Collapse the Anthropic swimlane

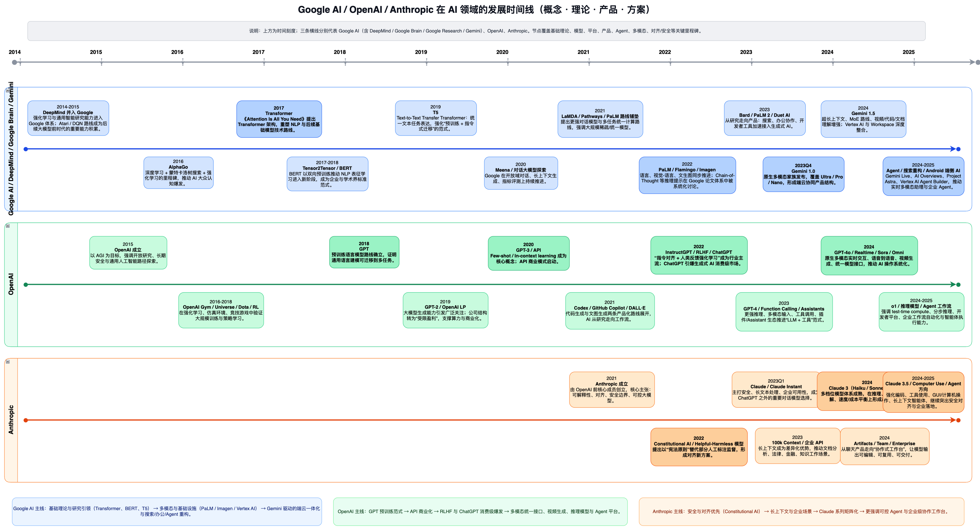pos(8,362)
